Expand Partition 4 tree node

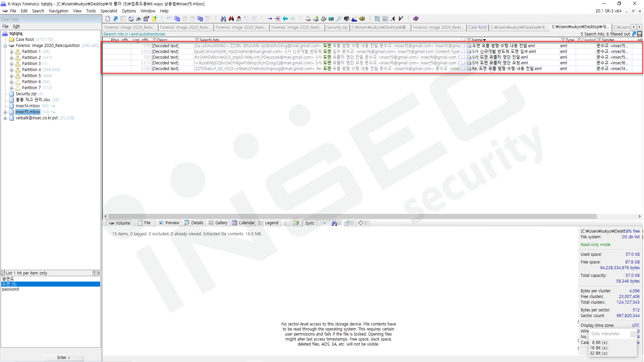click(12, 70)
